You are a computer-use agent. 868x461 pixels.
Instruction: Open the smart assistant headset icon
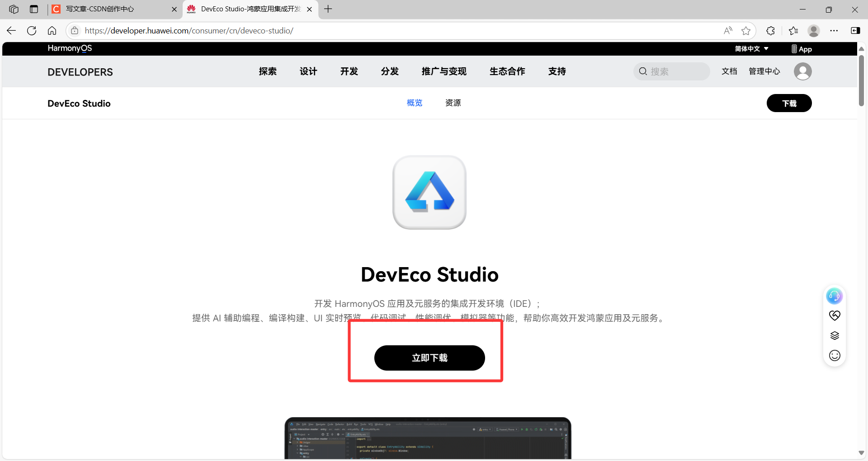[835, 296]
